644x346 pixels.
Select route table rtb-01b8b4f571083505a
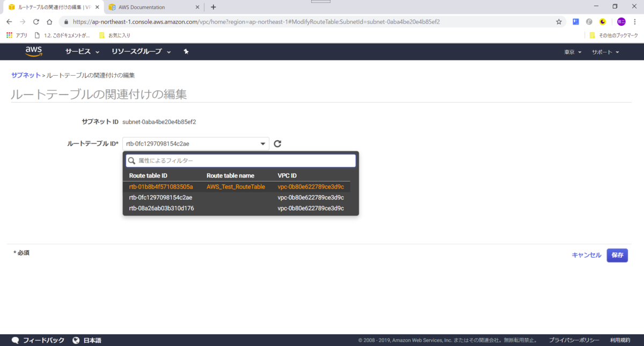237,186
